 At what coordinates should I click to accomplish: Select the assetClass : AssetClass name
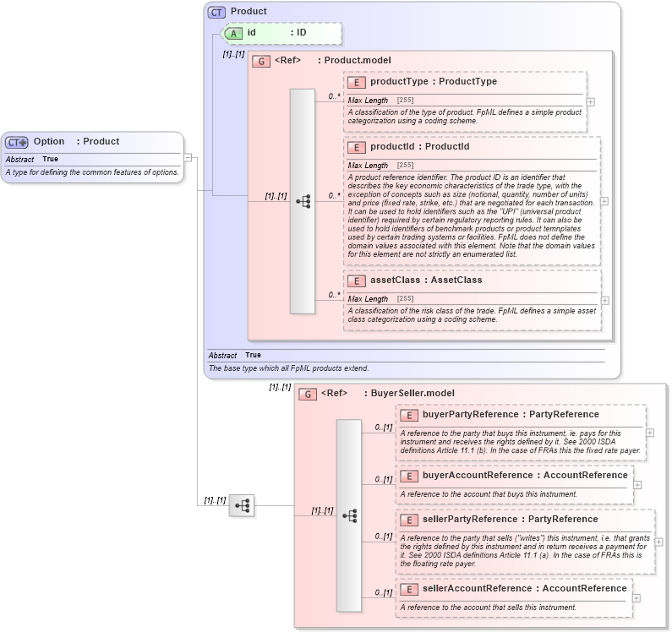[x=426, y=281]
